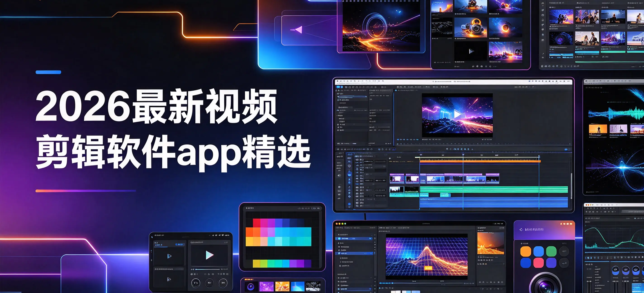Click the upper dark round button beside the green tile
The height and width of the screenshot is (293, 644).
click(x=564, y=251)
